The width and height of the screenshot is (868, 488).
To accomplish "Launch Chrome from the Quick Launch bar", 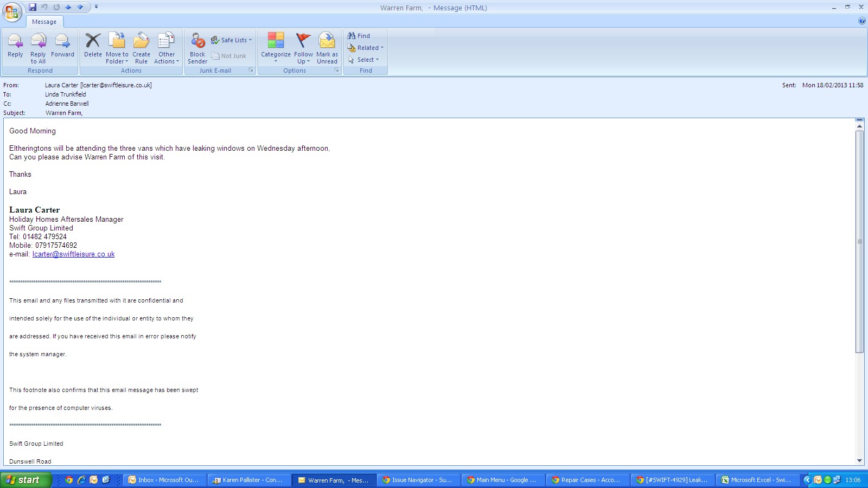I will 69,480.
